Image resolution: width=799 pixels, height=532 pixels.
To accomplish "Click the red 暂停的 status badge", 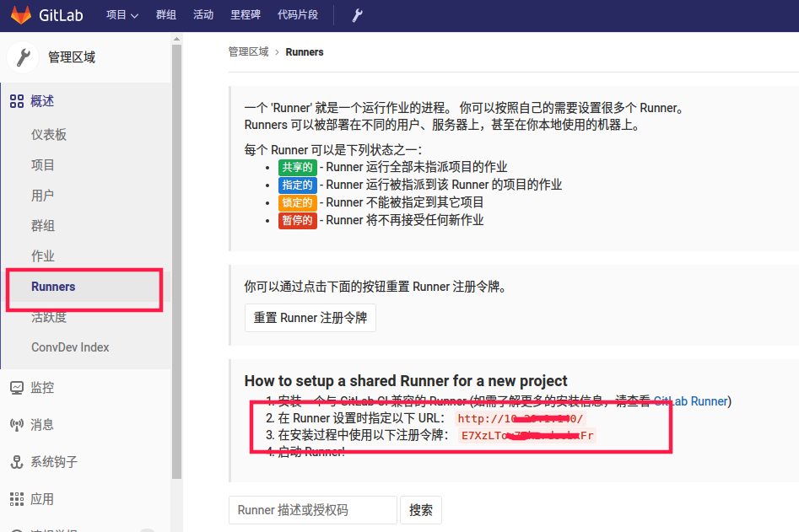I will click(298, 221).
